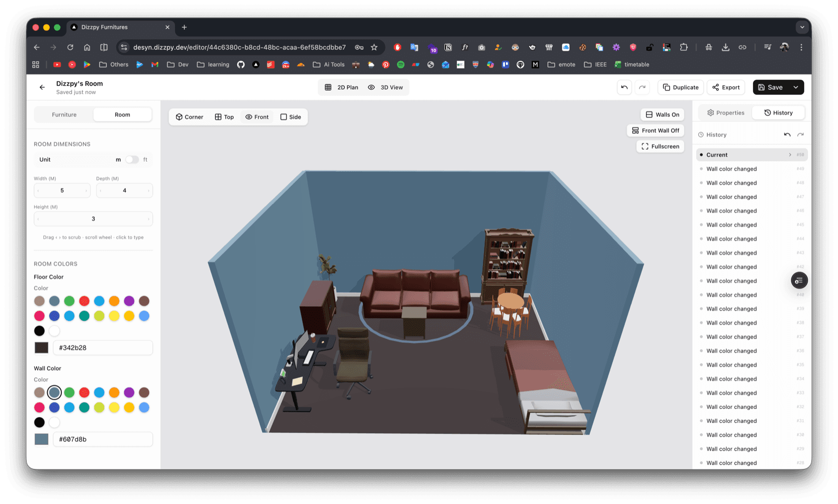Open Pinterest bookmark icon
This screenshot has width=838, height=504.
[385, 64]
